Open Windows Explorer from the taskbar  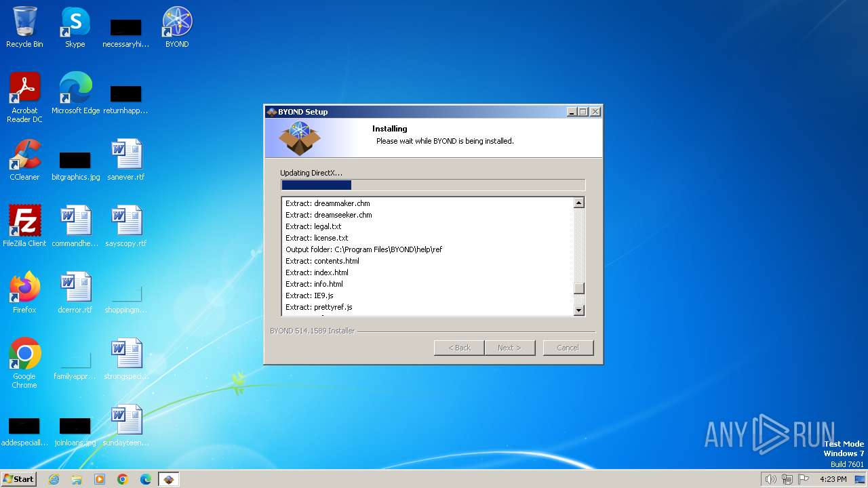click(x=77, y=479)
